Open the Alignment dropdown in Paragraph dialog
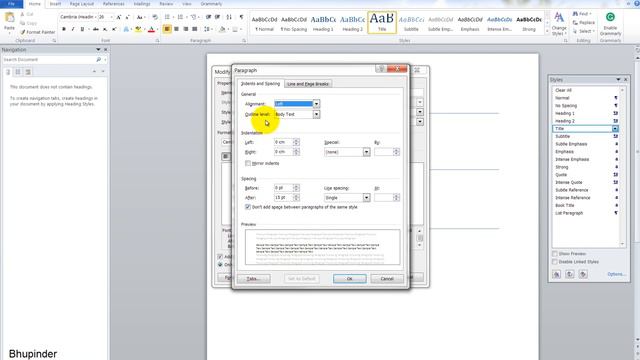This screenshot has height=360, width=640. (316, 104)
